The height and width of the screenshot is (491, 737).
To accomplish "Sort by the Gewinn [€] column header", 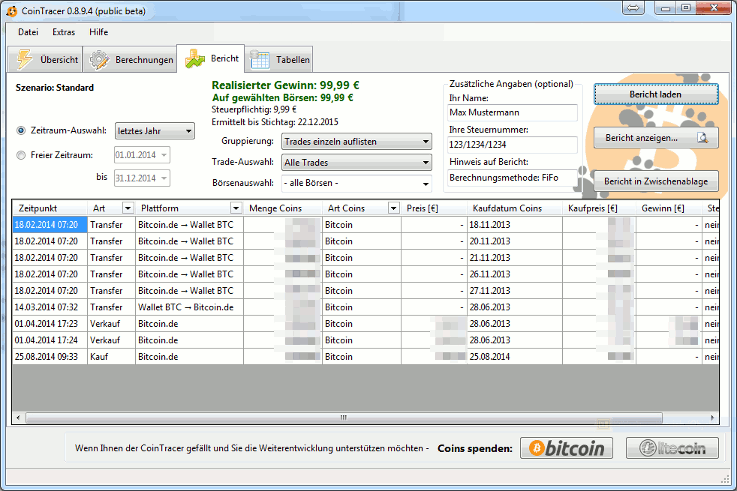I will pyautogui.click(x=669, y=208).
